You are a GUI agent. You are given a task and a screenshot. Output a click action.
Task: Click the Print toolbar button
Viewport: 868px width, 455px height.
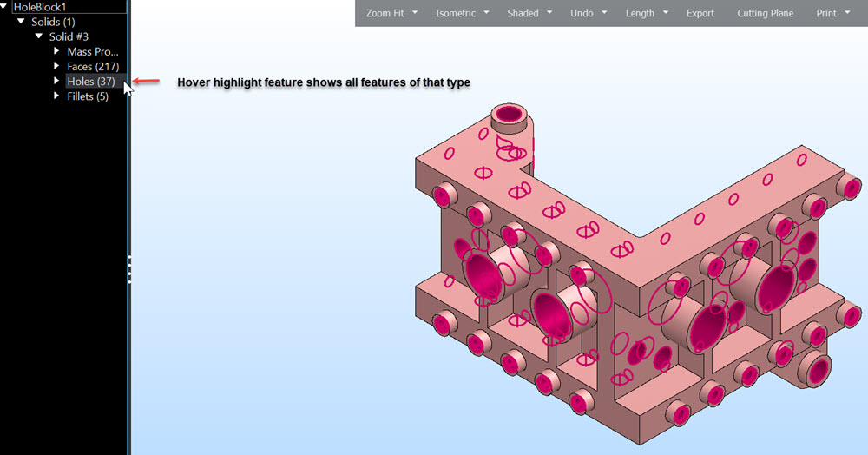click(826, 13)
